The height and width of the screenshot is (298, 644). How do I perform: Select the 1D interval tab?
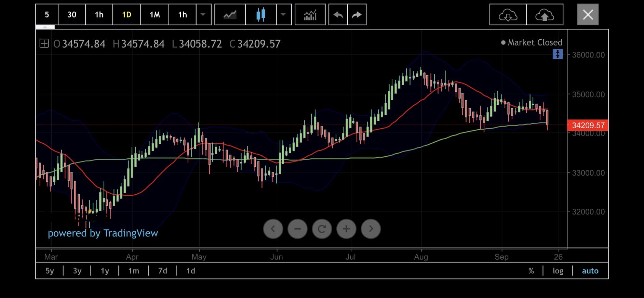(x=126, y=15)
